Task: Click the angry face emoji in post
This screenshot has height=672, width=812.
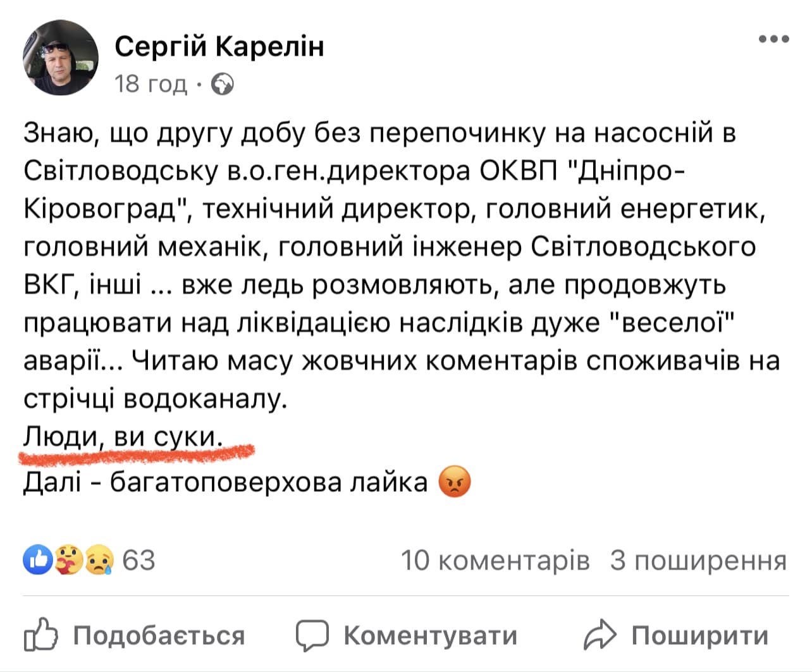Action: (x=455, y=482)
